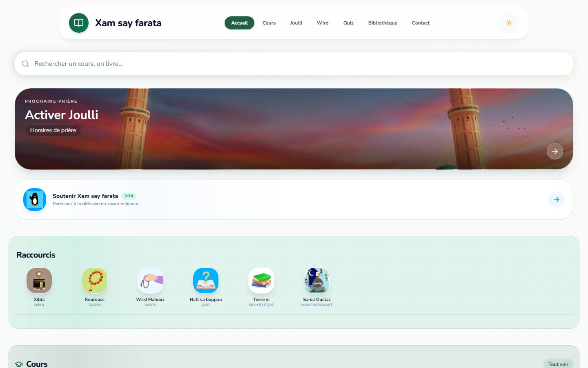Open the Sama Oustaz teacher icon
Viewport: 588px width, 368px height.
click(317, 280)
